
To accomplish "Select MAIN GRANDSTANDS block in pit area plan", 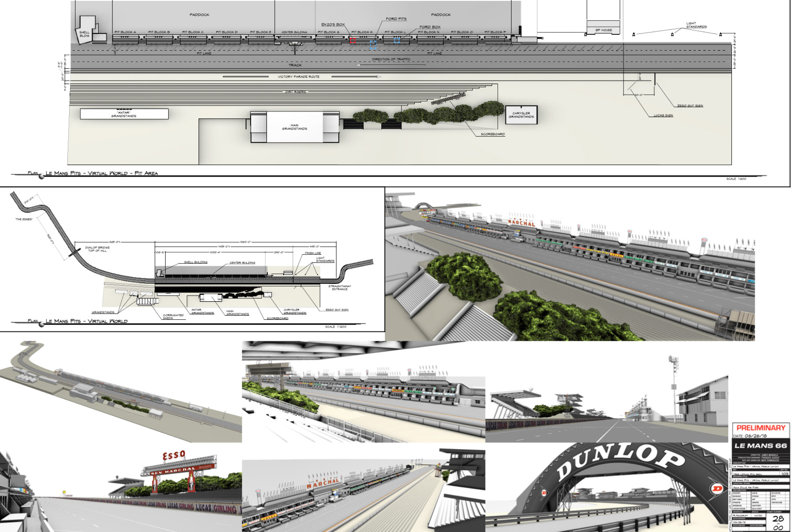I will (295, 127).
